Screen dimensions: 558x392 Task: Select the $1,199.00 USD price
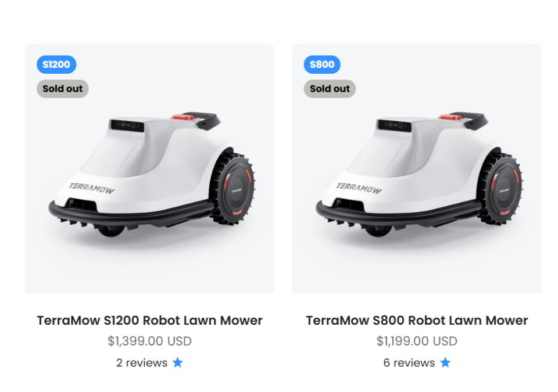417,341
